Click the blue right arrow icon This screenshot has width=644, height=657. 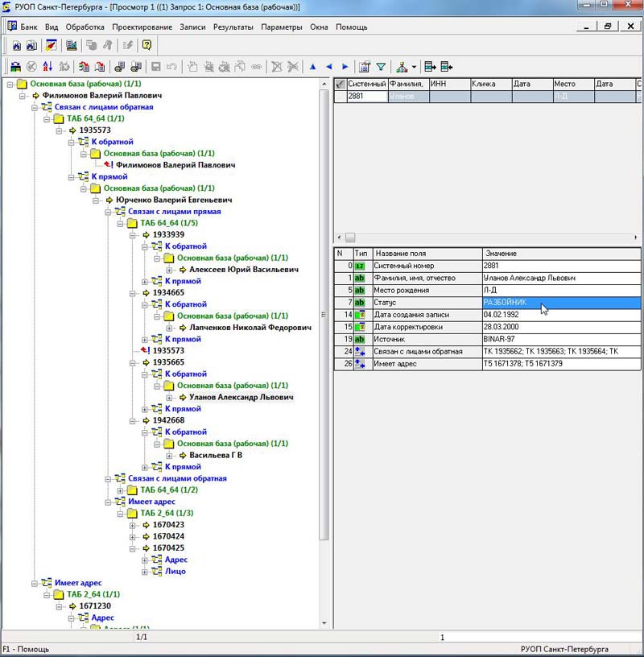[345, 67]
